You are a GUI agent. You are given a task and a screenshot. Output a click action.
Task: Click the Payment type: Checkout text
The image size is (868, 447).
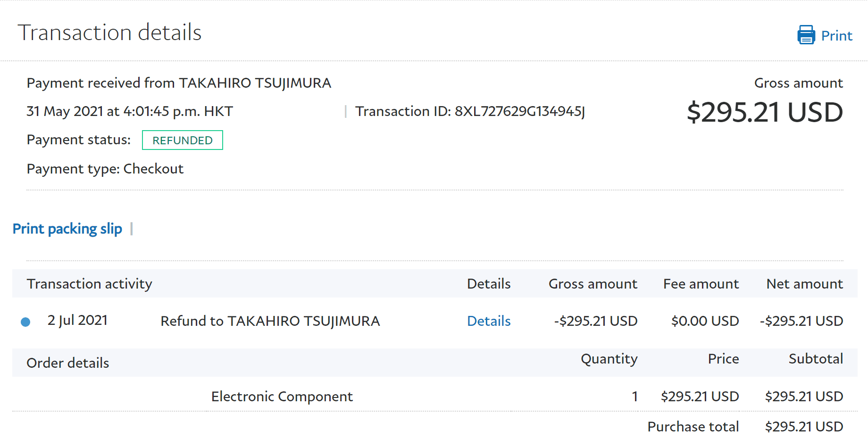pos(105,169)
